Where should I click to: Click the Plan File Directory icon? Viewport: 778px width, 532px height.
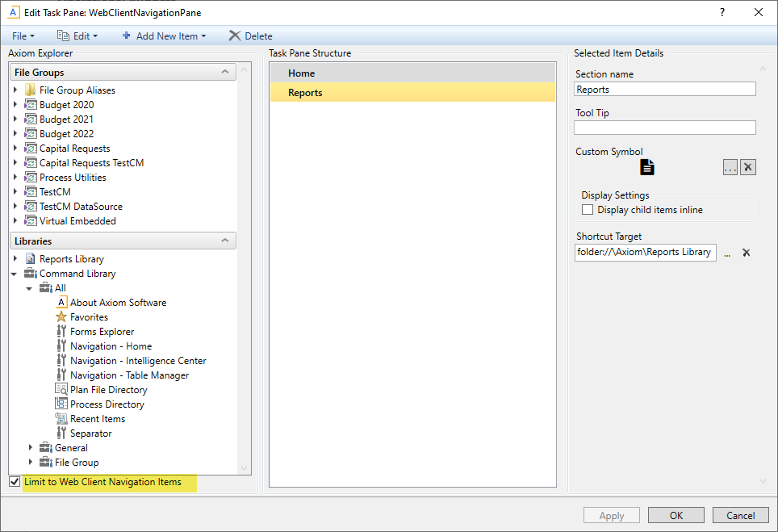(x=61, y=390)
